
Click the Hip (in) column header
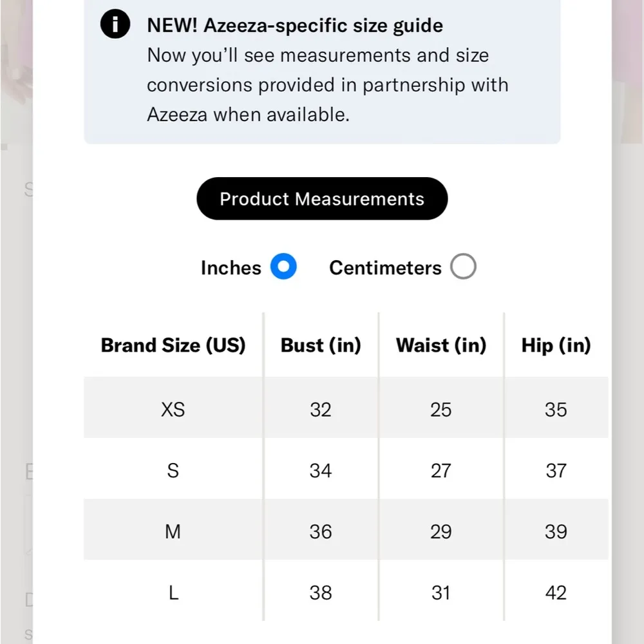coord(556,345)
